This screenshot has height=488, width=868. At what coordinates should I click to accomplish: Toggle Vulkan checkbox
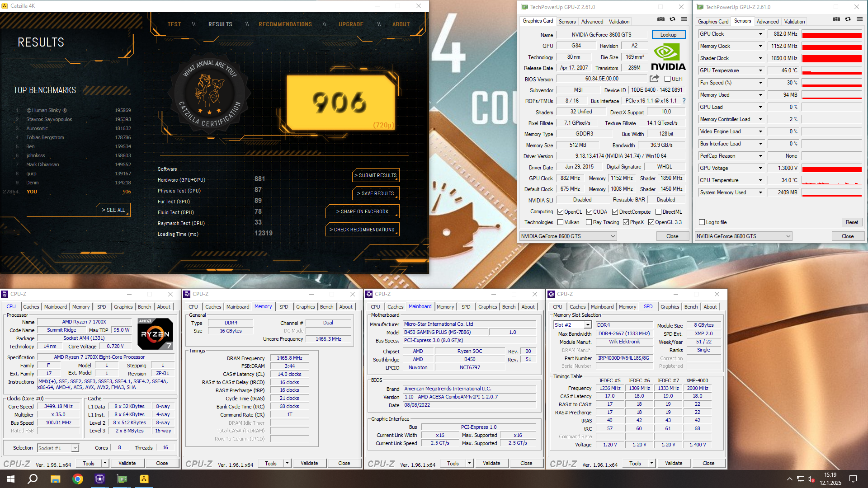560,222
